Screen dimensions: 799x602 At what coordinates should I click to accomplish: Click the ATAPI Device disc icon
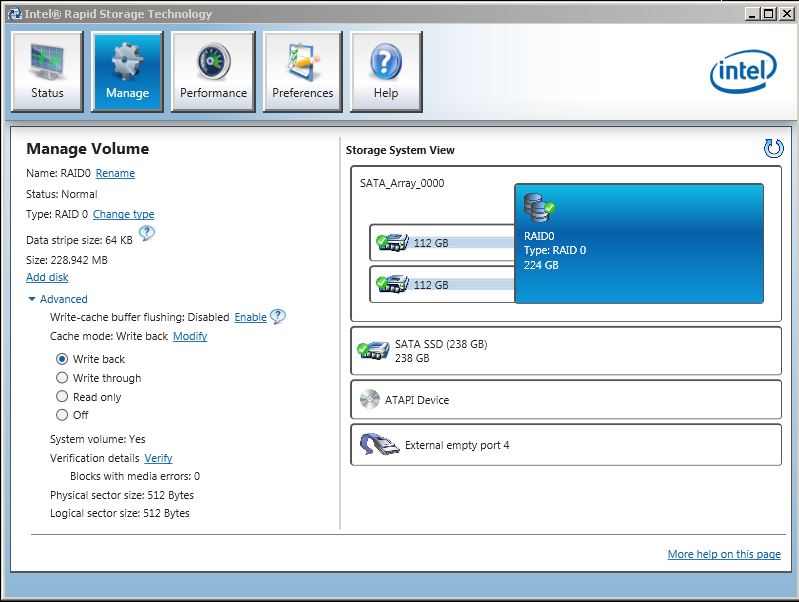tap(369, 400)
